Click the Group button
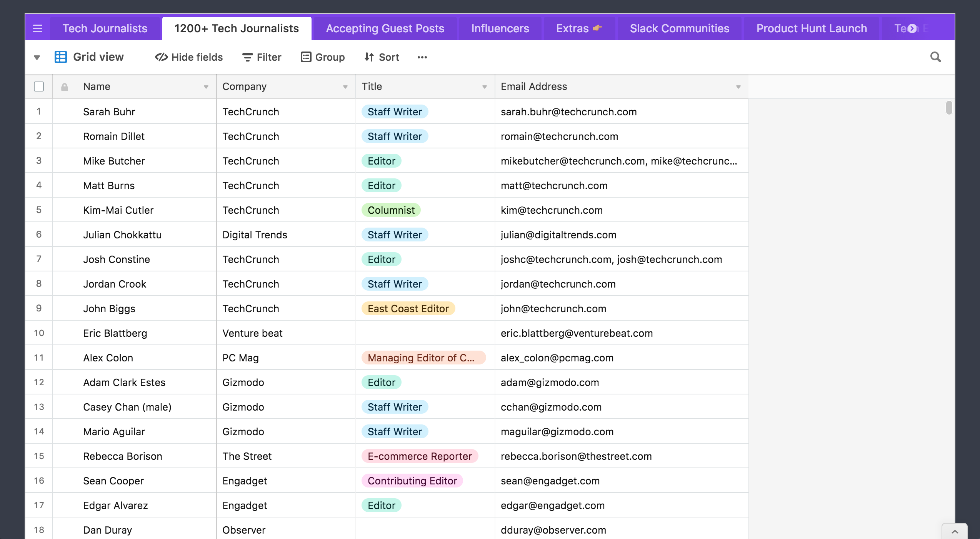 tap(323, 57)
